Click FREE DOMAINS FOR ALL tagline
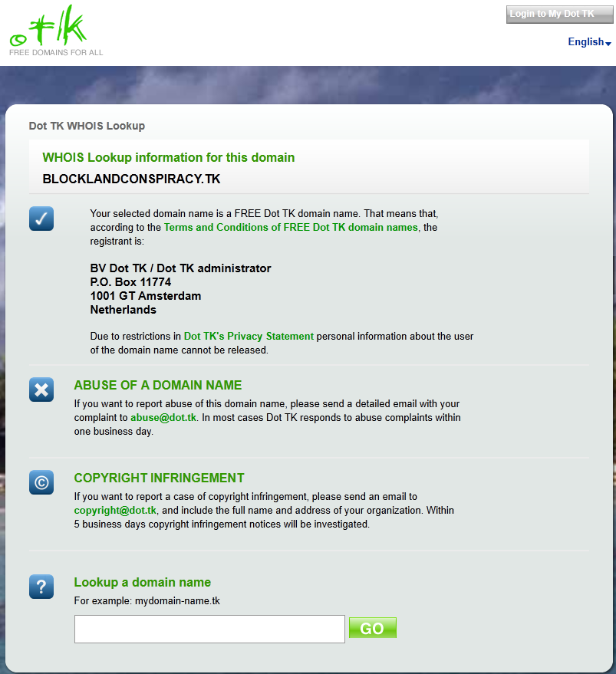616x674 pixels. pos(56,52)
